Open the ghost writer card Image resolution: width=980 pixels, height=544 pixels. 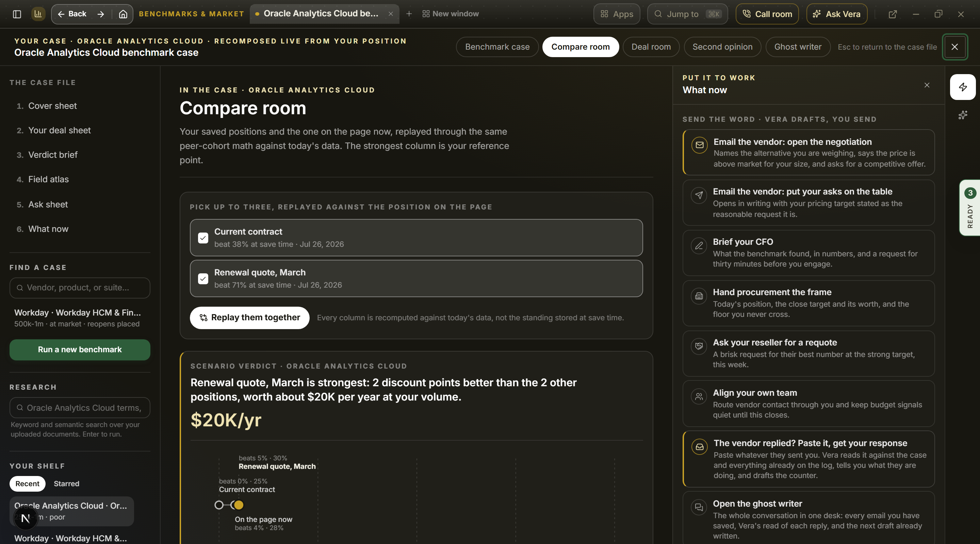[x=809, y=518]
